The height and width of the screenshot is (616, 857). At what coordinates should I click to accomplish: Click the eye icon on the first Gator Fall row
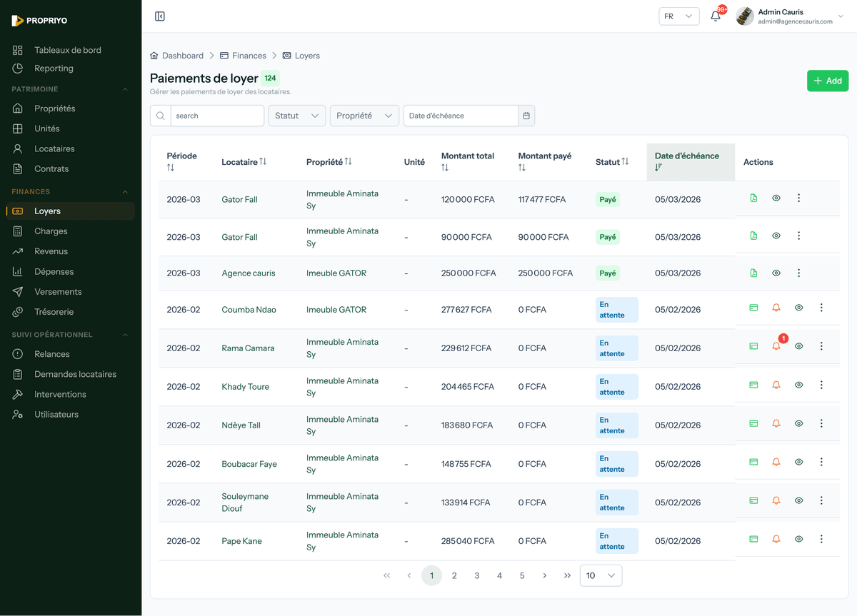[x=776, y=198]
